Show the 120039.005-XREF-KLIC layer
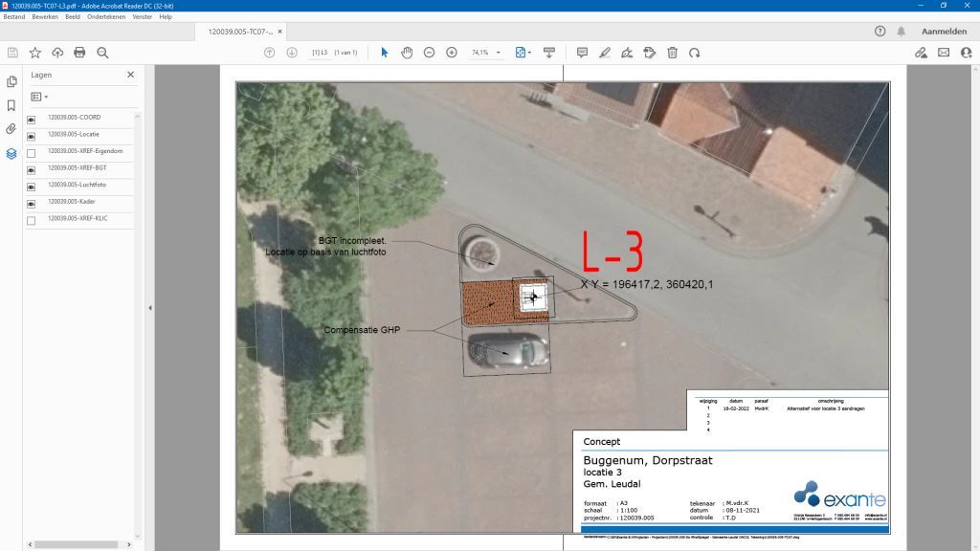The image size is (980, 551). [31, 221]
